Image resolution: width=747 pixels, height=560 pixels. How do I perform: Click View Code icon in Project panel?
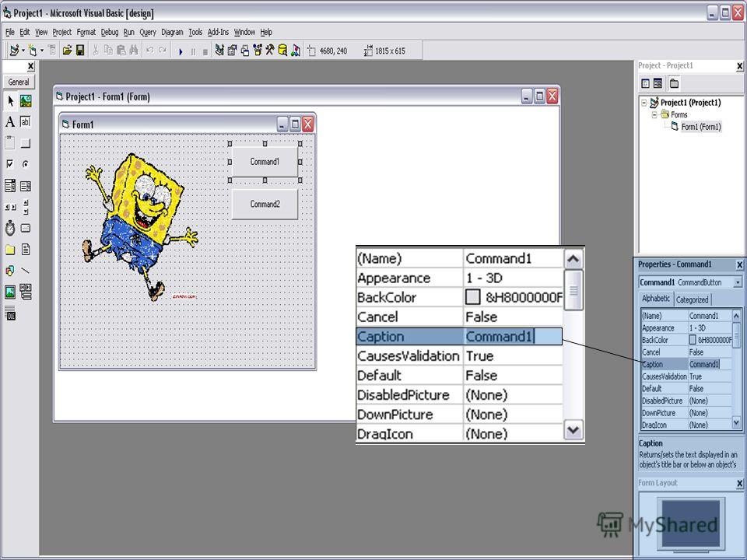[646, 84]
